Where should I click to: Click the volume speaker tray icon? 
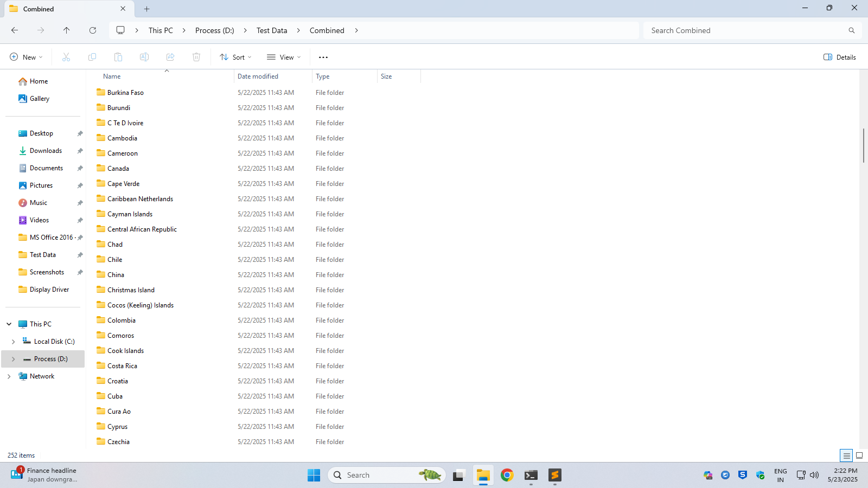click(814, 475)
